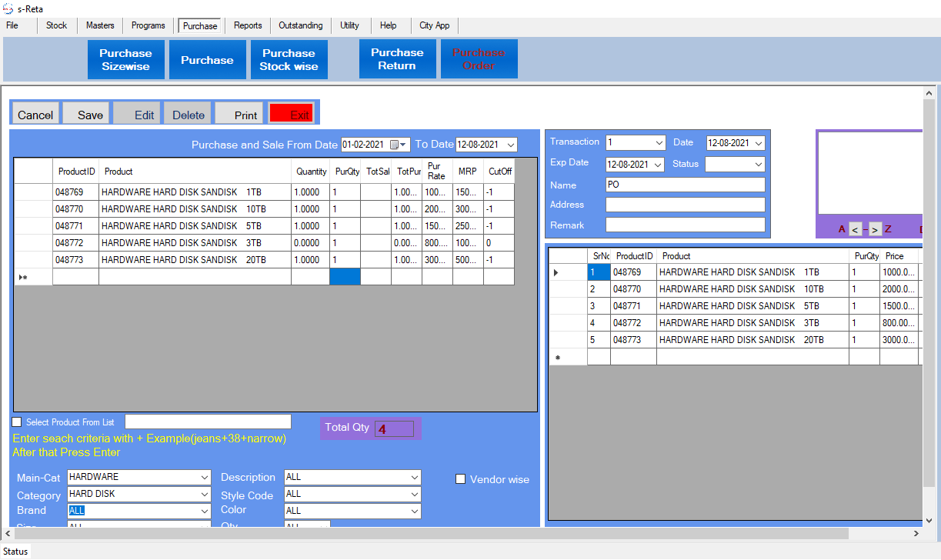
Task: Enable Select Product From List checkbox
Action: pos(17,422)
